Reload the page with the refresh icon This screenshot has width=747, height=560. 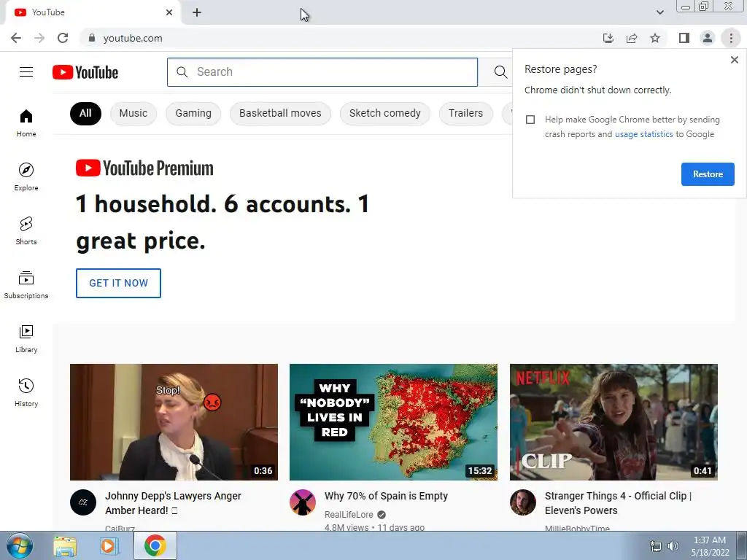pyautogui.click(x=63, y=38)
